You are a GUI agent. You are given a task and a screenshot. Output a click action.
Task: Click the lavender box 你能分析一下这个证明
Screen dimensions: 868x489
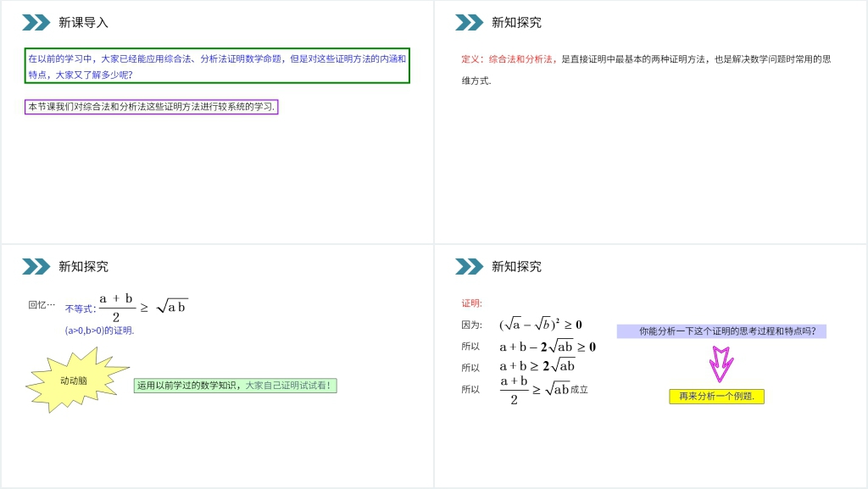pyautogui.click(x=721, y=331)
